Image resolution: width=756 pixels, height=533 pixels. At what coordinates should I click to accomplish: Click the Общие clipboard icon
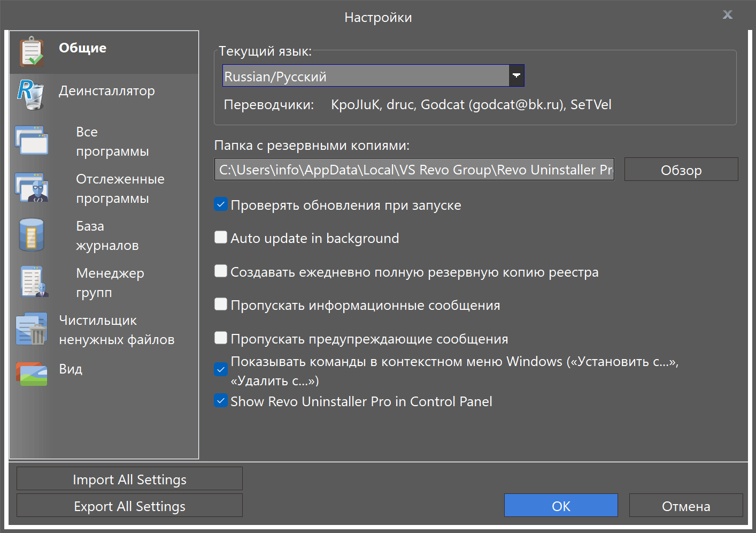tap(32, 51)
